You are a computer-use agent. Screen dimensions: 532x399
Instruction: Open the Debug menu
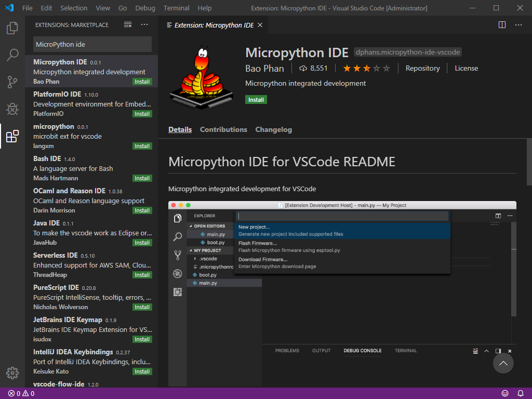tap(145, 8)
